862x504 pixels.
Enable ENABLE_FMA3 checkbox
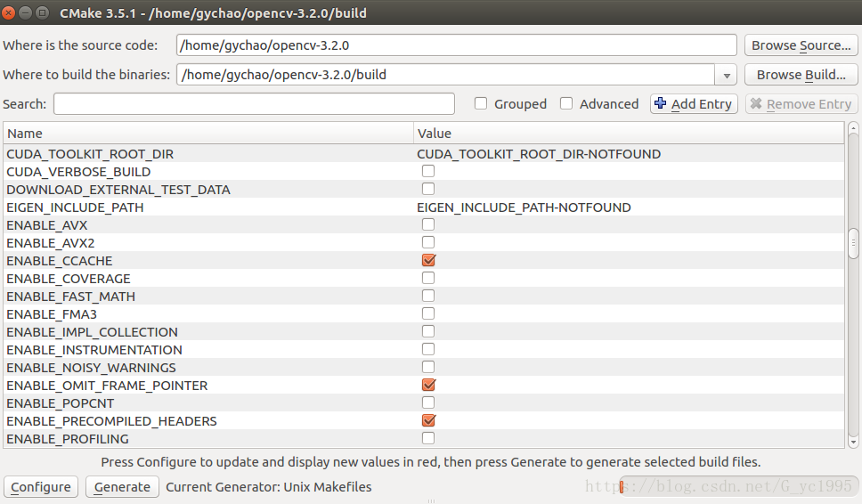428,313
